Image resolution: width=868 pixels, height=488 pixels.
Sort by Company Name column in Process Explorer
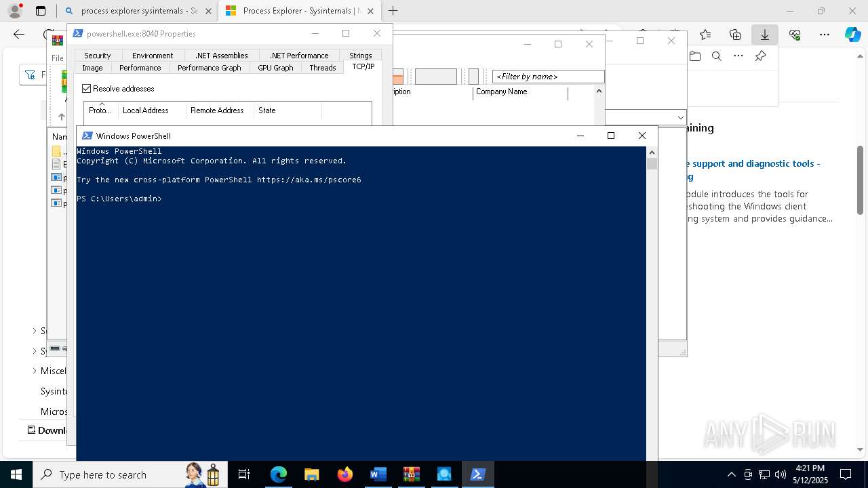point(520,92)
